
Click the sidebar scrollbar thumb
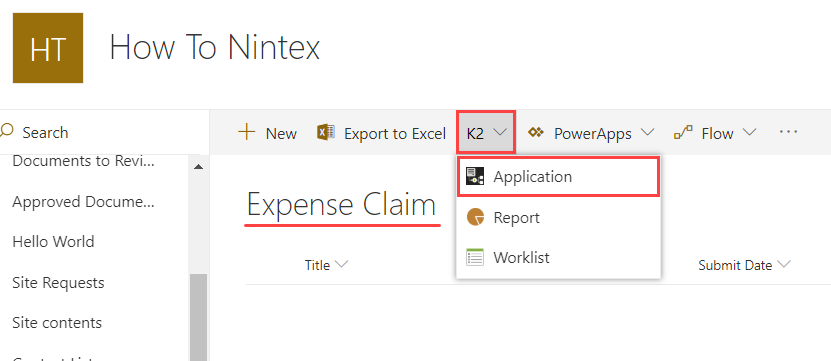pyautogui.click(x=199, y=317)
